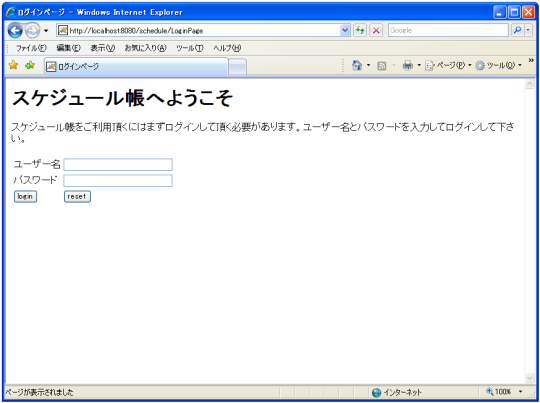Maximize the Internet Explorer window
The image size is (540, 403).
click(514, 12)
